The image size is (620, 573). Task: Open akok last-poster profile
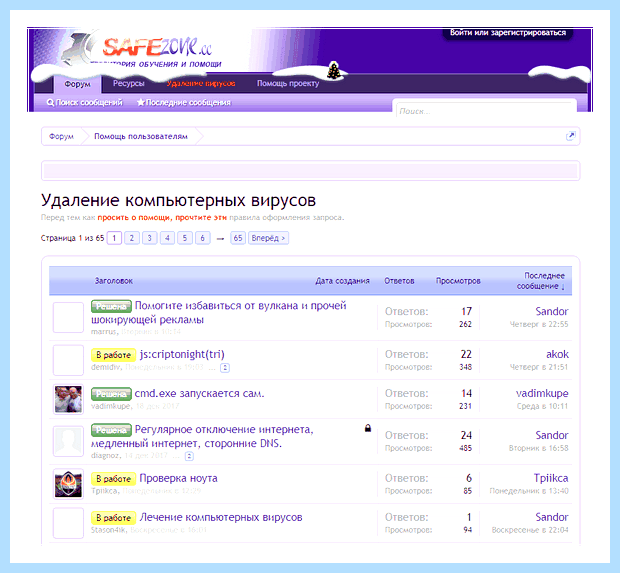[x=557, y=354]
